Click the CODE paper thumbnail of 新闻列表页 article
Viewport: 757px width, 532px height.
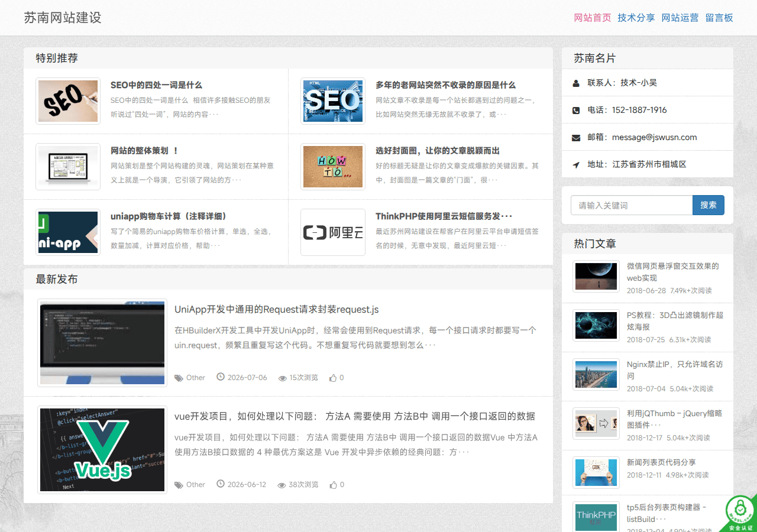tap(596, 473)
